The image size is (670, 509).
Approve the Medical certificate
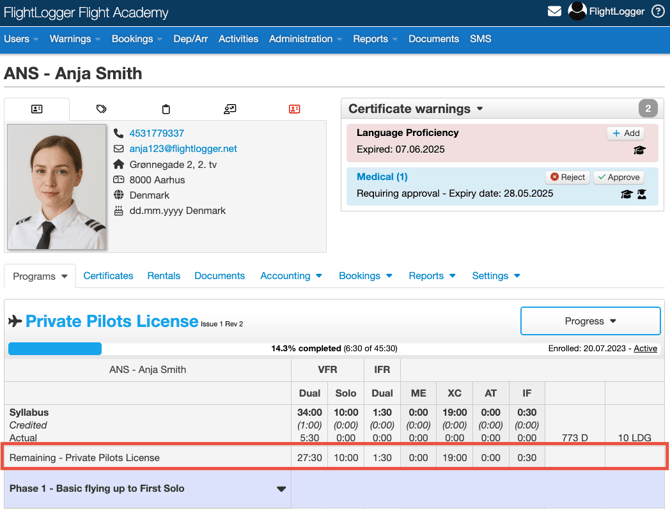click(618, 177)
